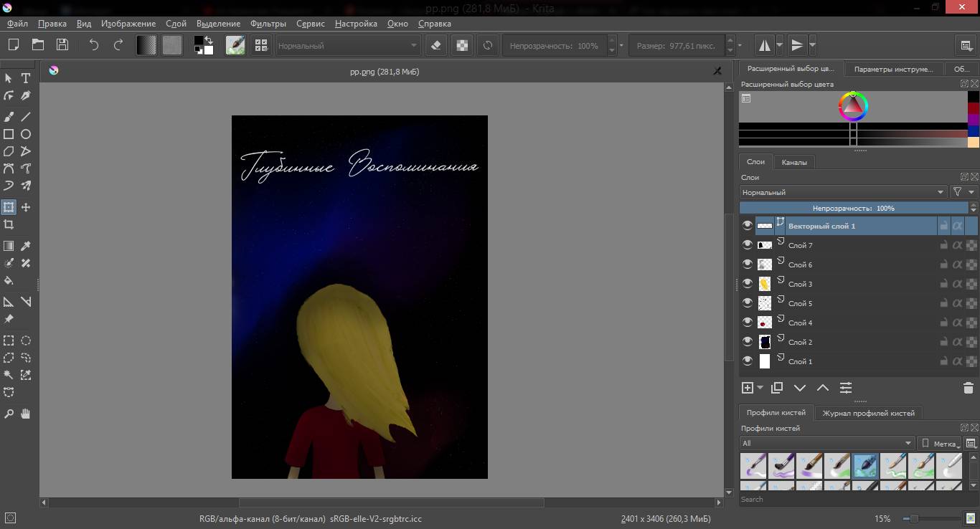Select the Text tool in the toolbox

[x=26, y=78]
